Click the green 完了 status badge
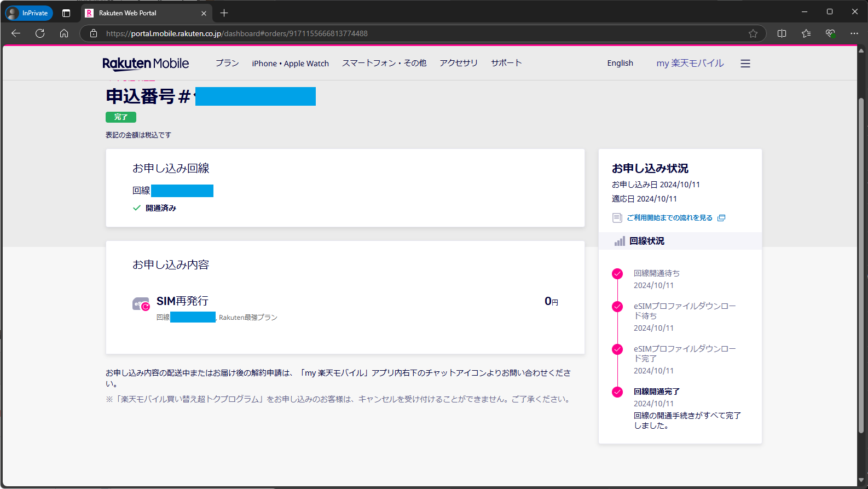Viewport: 868px width, 489px height. pos(121,117)
